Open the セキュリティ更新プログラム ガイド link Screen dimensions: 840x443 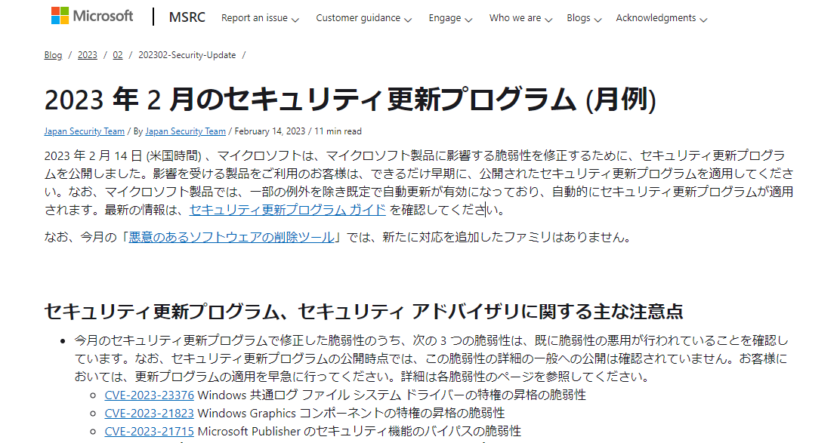[x=288, y=209]
